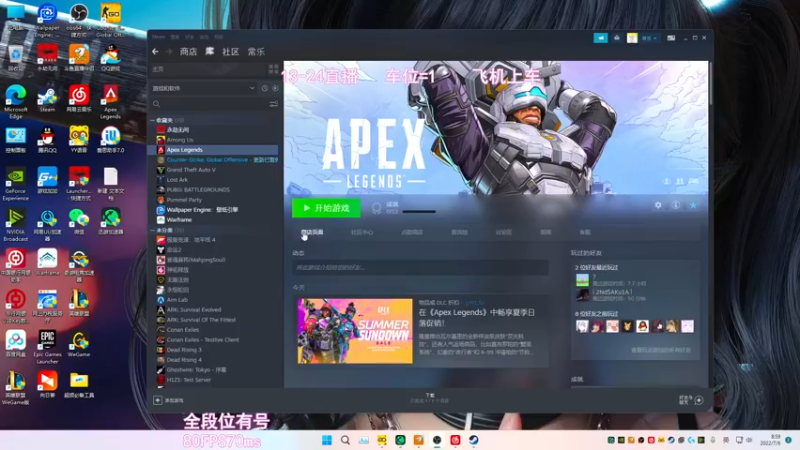Select Apex Legends in the library list
This screenshot has width=800, height=450.
coord(184,150)
